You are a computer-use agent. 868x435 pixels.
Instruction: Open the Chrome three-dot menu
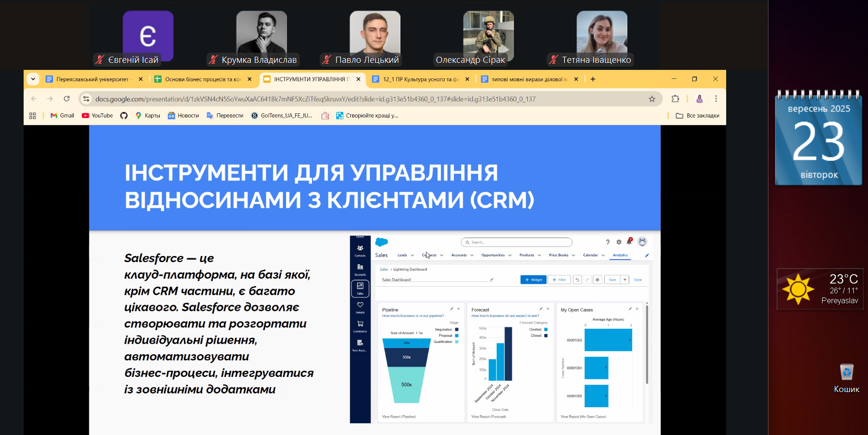tap(716, 99)
